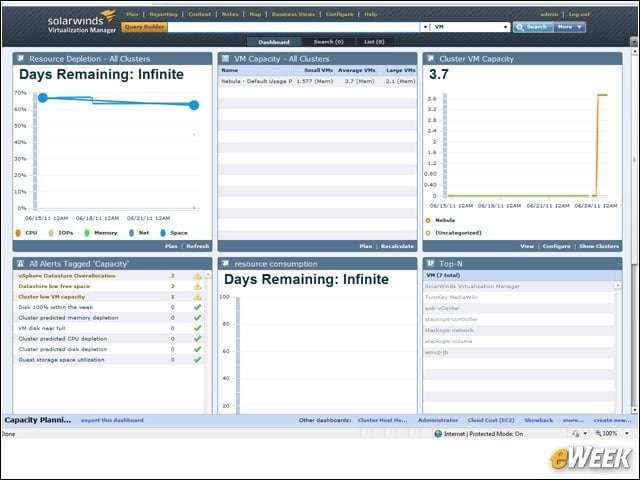The width and height of the screenshot is (640, 480).
Task: Open the Help menu
Action: pyautogui.click(x=371, y=14)
